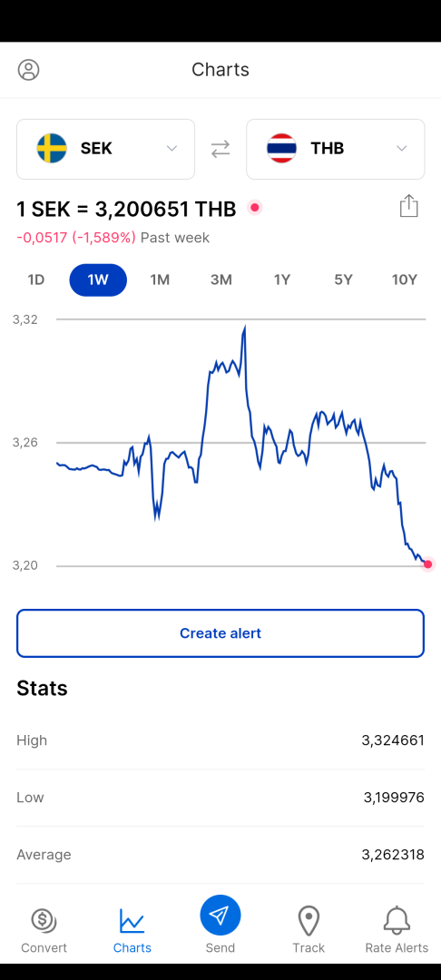
Task: Tap the Swedish flag icon
Action: click(x=52, y=149)
